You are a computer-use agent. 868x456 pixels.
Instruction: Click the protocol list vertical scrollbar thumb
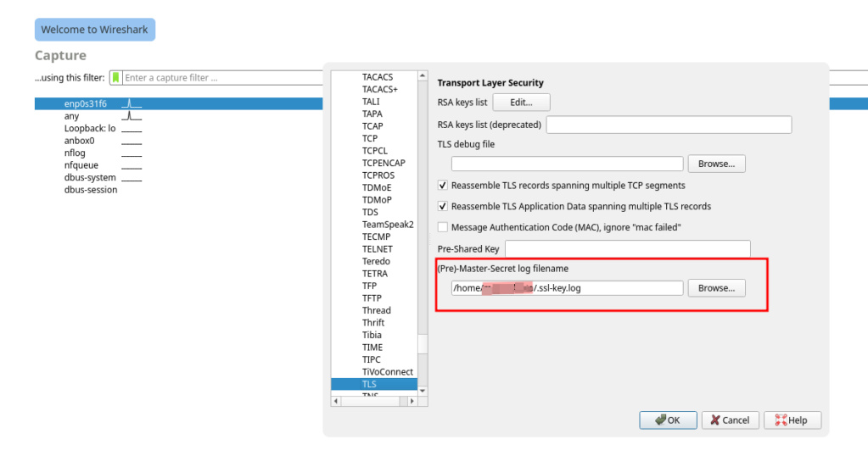423,344
